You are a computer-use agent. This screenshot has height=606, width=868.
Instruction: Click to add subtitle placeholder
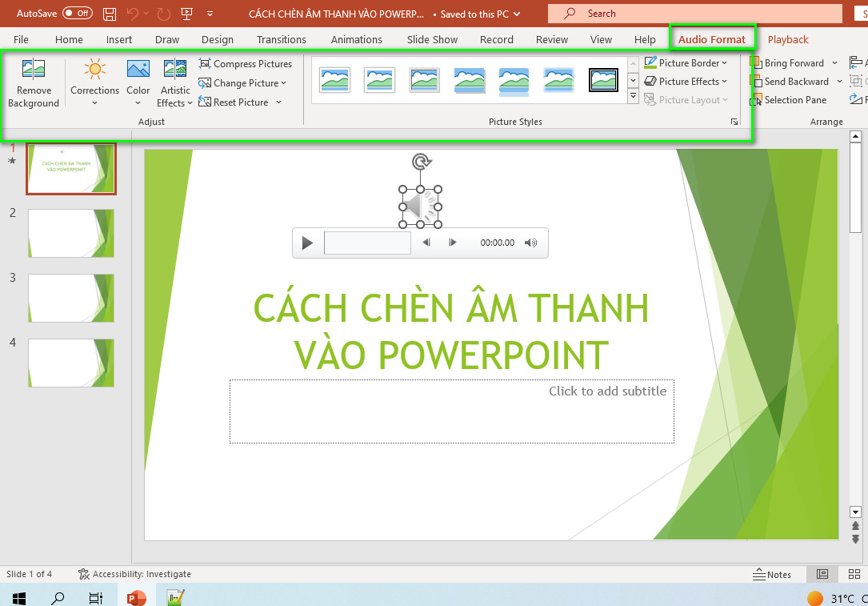pos(452,411)
